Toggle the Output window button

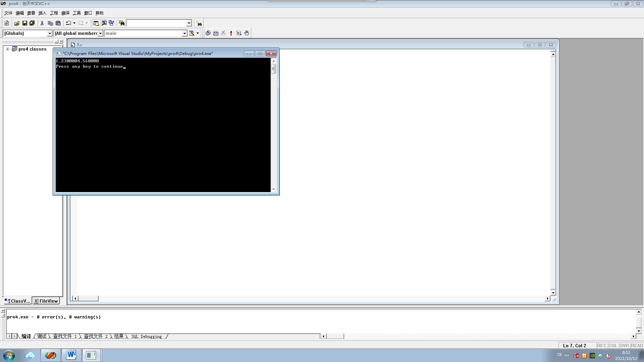pos(104,23)
